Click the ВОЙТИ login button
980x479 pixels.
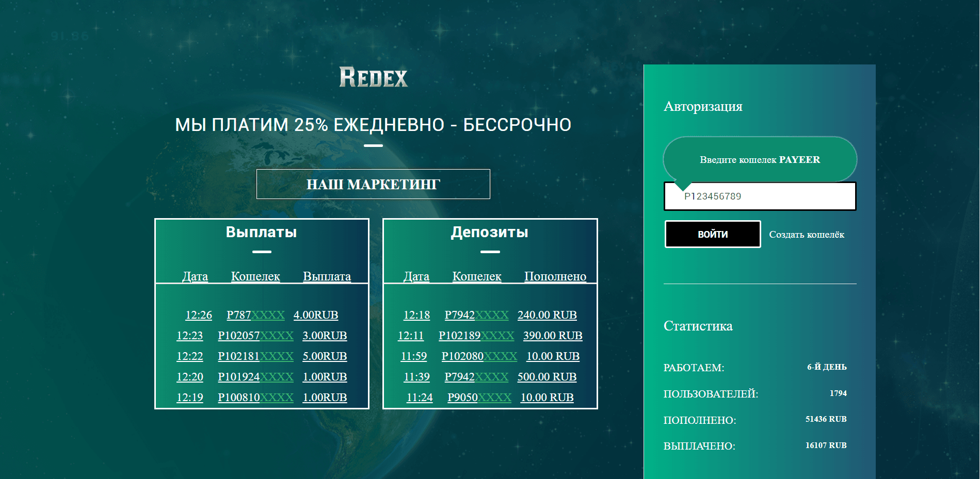click(712, 234)
